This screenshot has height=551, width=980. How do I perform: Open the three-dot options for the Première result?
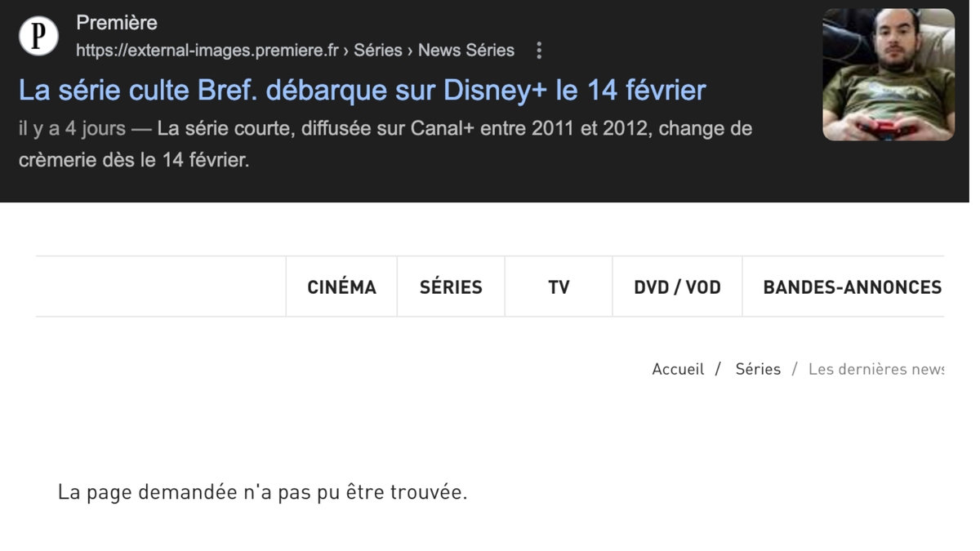[x=539, y=51]
